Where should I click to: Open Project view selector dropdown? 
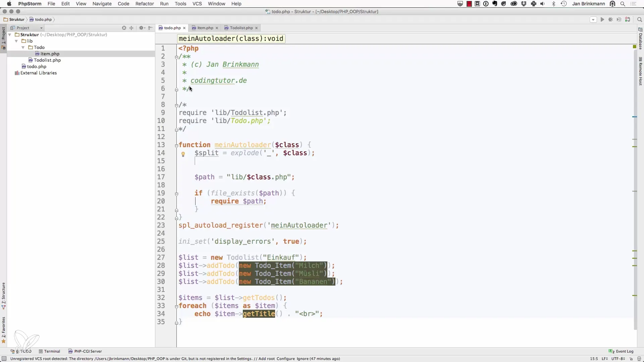click(26, 28)
